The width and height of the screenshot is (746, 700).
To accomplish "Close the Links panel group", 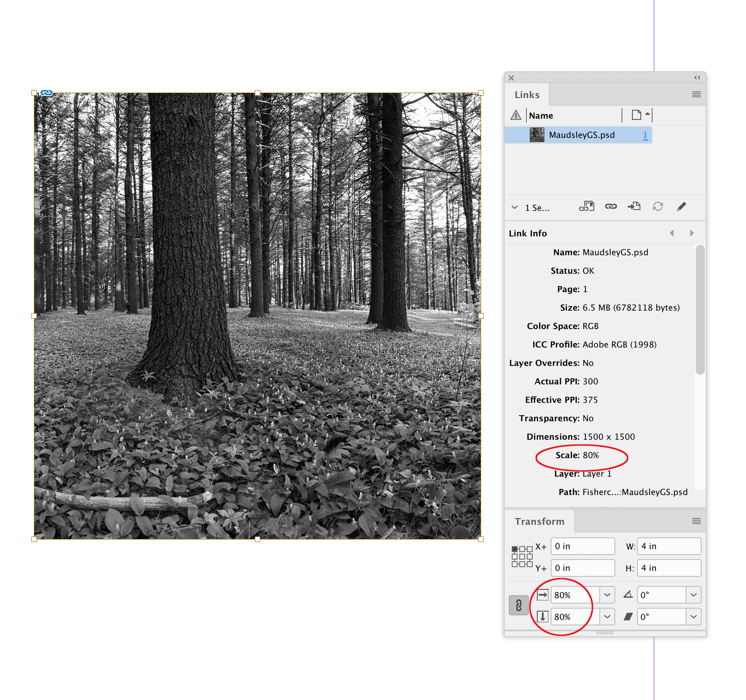I will pos(511,78).
